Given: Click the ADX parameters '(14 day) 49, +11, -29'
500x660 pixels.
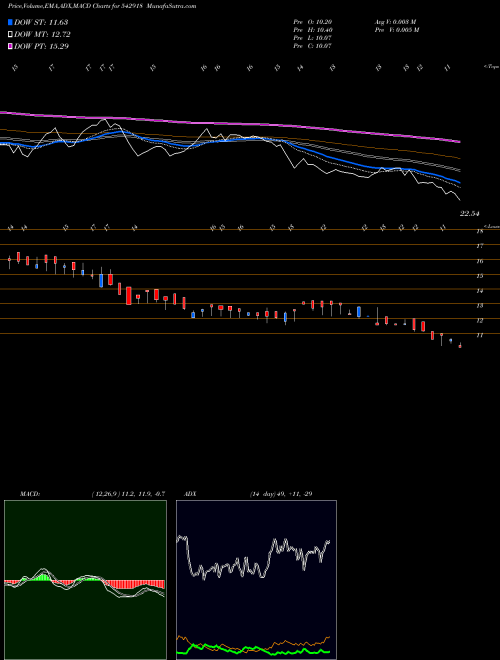Looking at the screenshot, I should click(x=281, y=494).
